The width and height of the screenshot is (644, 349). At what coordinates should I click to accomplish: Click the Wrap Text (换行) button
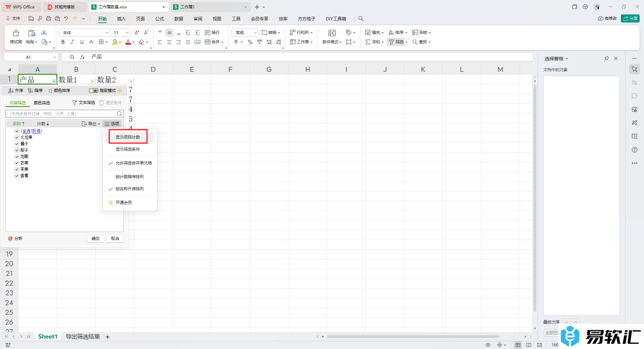point(211,32)
